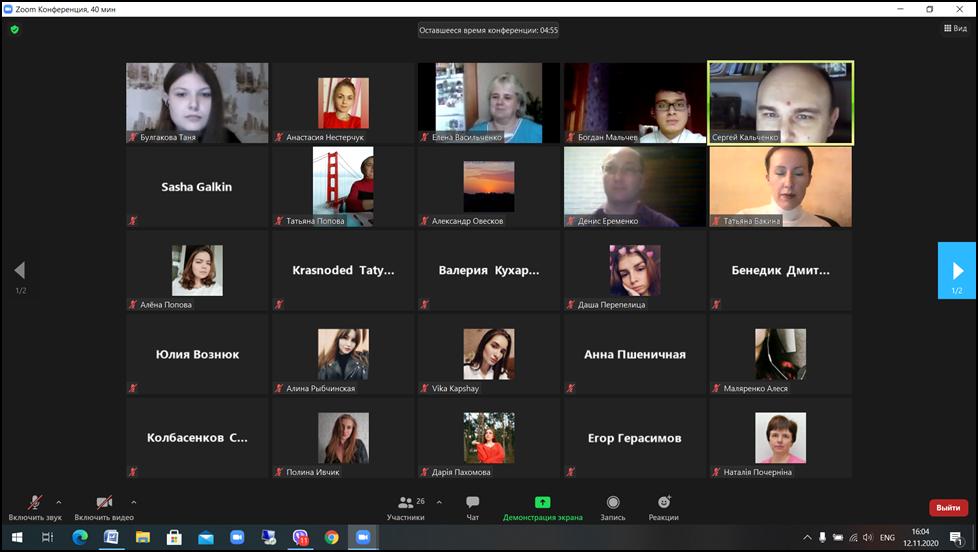This screenshot has height=552, width=978.
Task: Open the Chat (Чат) panel
Action: coord(472,507)
